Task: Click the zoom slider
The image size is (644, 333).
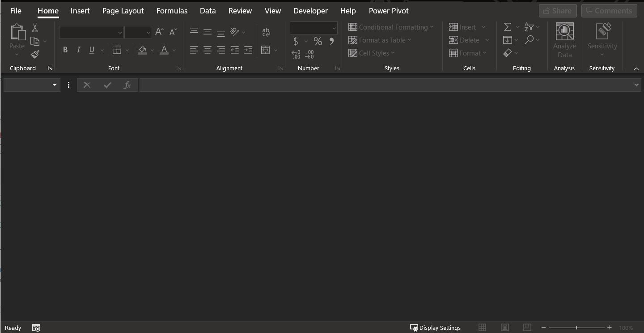Action: 576,328
